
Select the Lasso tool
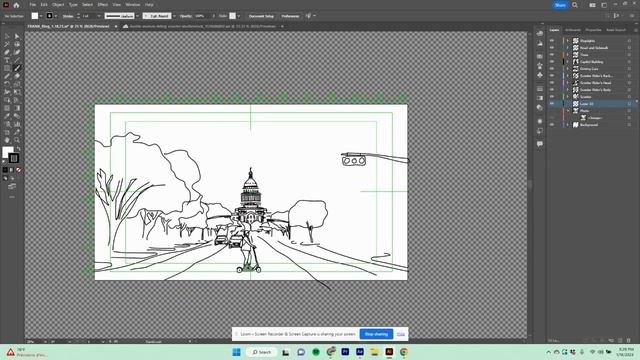tap(17, 44)
